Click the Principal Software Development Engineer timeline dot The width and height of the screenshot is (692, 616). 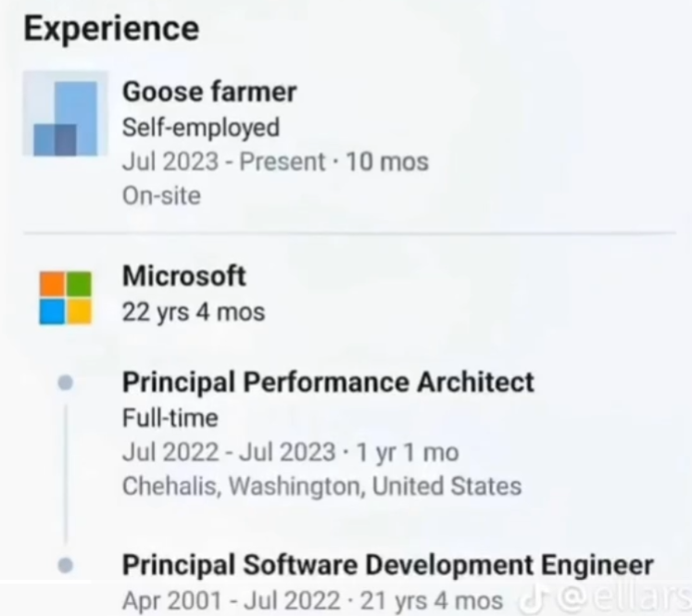click(x=66, y=565)
